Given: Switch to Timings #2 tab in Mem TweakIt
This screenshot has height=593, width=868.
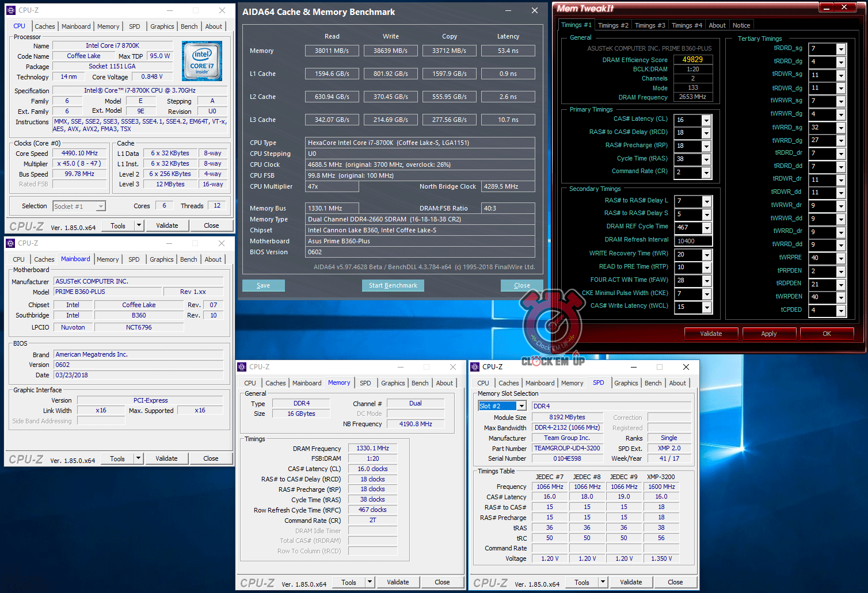Looking at the screenshot, I should 612,25.
